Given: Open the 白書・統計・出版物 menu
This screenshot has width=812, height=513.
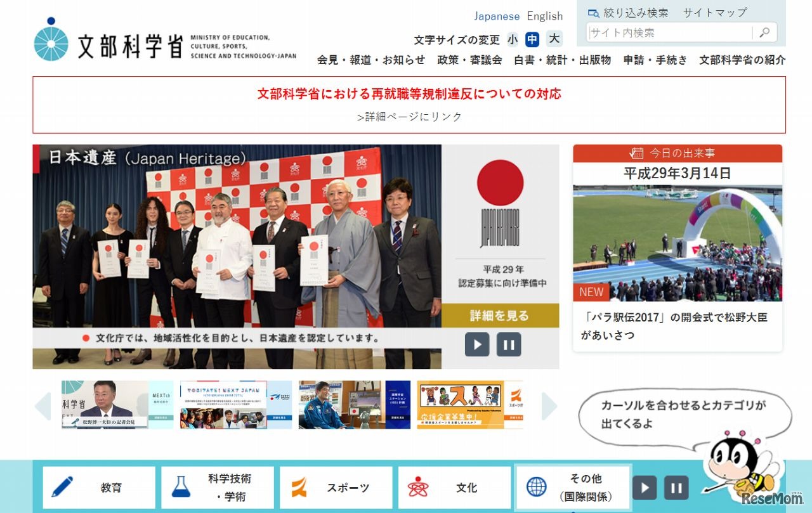Looking at the screenshot, I should tap(562, 60).
